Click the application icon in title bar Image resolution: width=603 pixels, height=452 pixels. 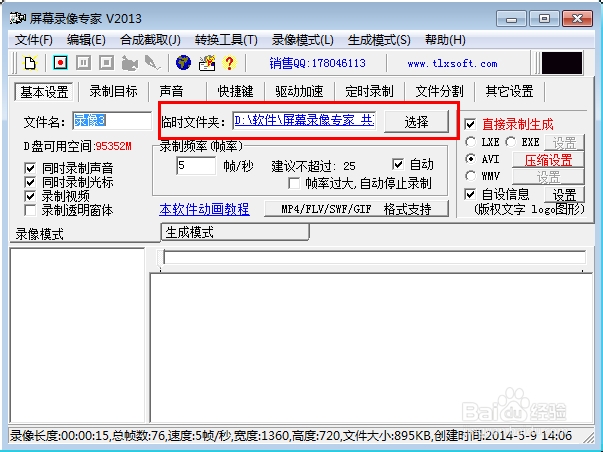tap(18, 18)
